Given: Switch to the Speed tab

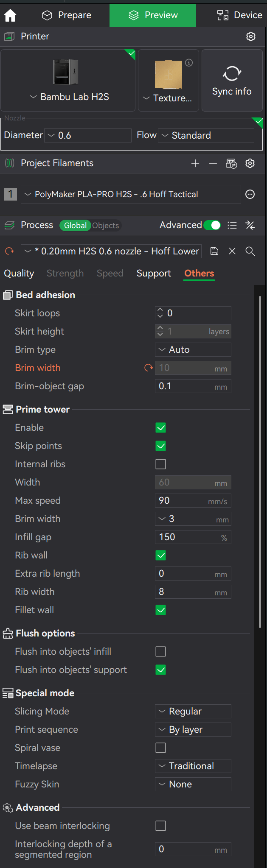Looking at the screenshot, I should pyautogui.click(x=110, y=274).
